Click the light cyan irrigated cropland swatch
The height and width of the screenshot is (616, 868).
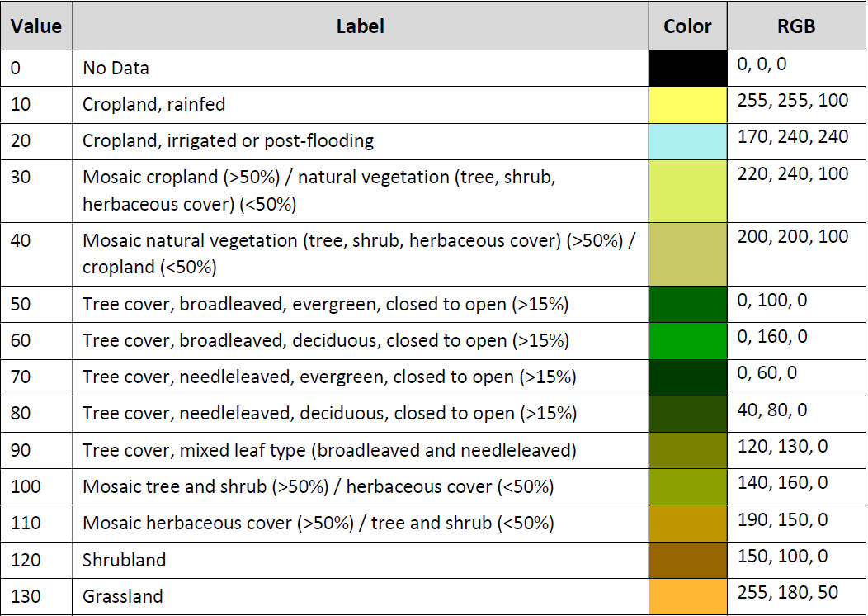[x=687, y=141]
